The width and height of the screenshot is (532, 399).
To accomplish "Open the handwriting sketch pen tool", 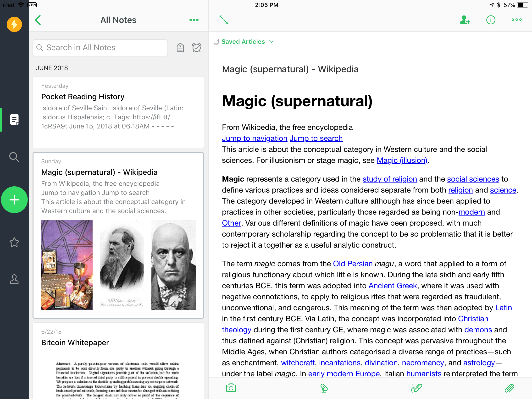I will (416, 388).
